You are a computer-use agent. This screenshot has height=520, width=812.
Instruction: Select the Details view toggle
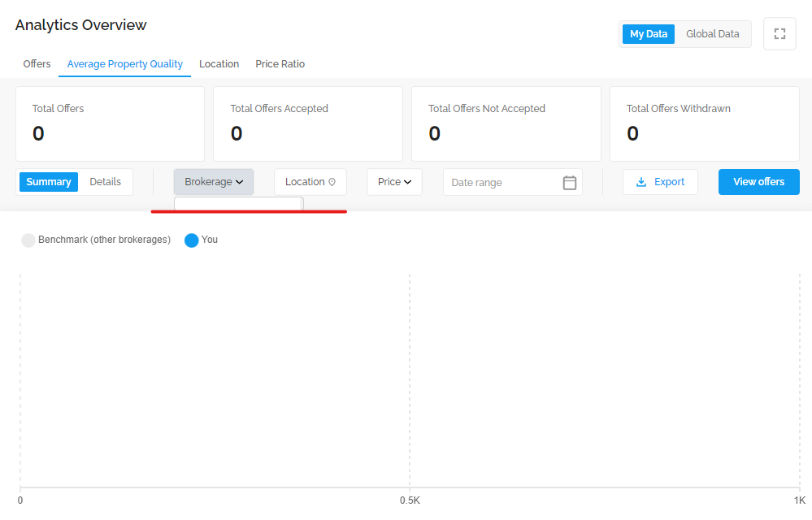pos(105,182)
